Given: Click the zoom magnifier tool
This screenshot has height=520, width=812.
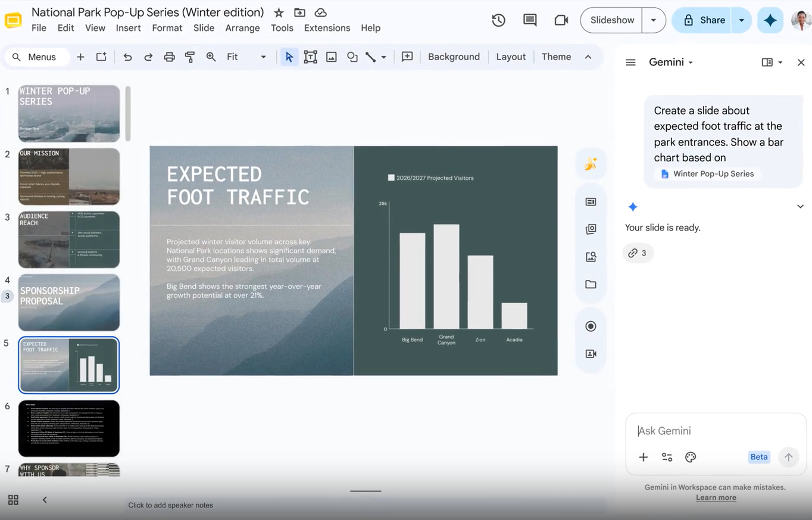Looking at the screenshot, I should 211,57.
